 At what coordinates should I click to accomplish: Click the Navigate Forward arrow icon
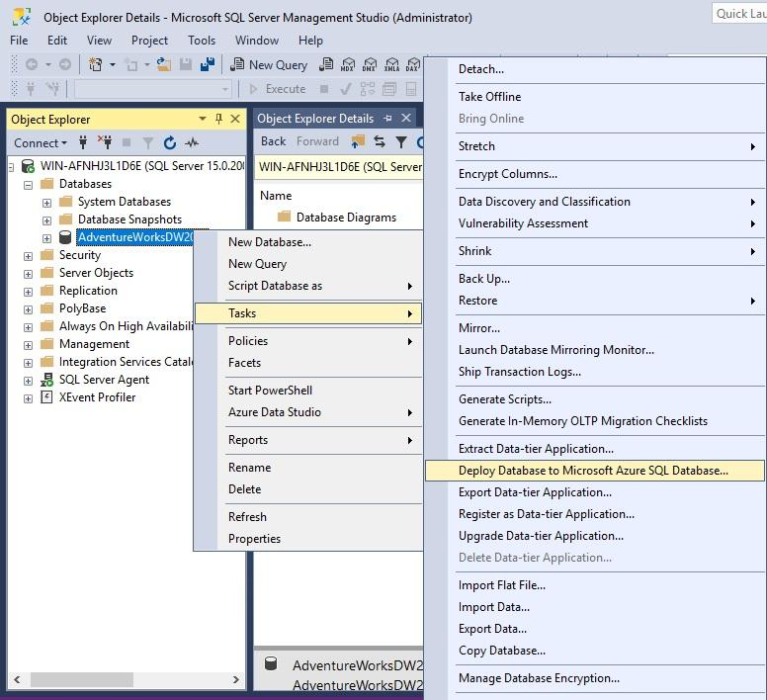65,64
